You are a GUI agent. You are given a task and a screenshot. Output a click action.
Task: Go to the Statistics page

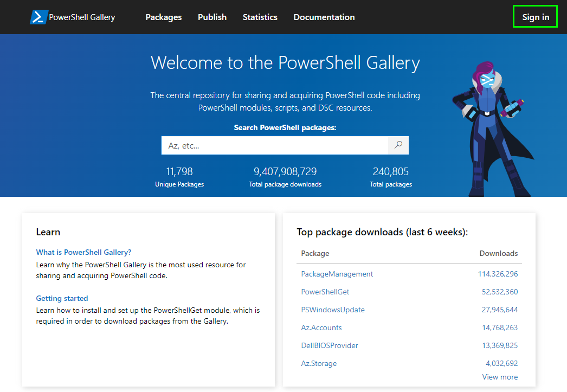click(260, 17)
